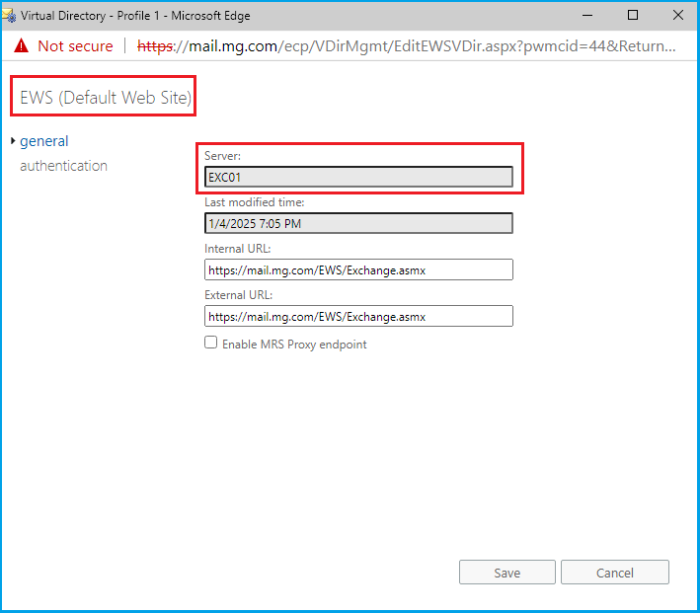Open the Not secure site information label

click(x=75, y=46)
